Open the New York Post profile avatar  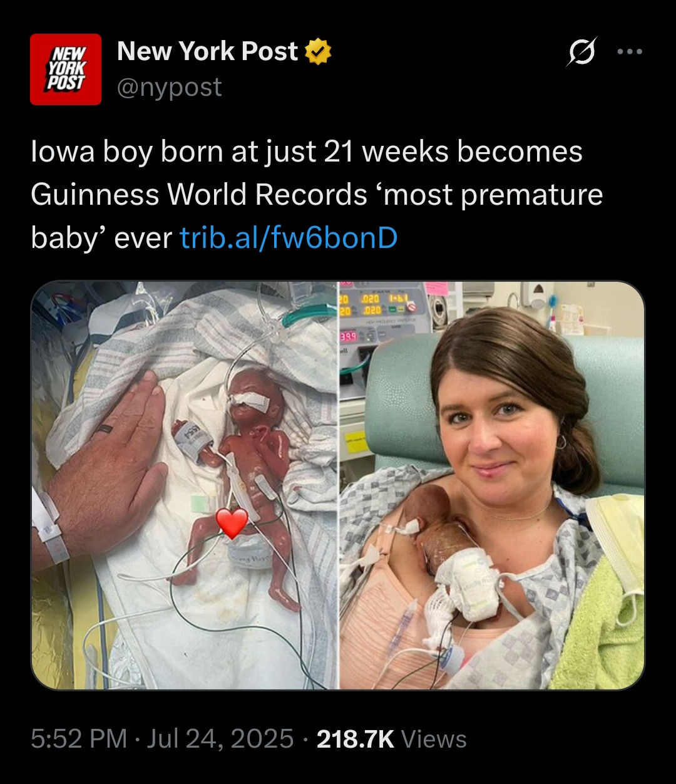tap(66, 70)
